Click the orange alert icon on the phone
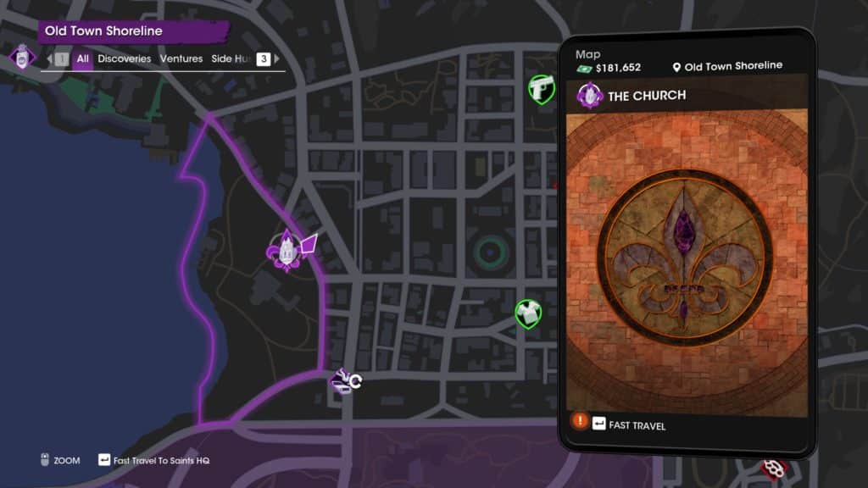868x488 pixels. [580, 421]
